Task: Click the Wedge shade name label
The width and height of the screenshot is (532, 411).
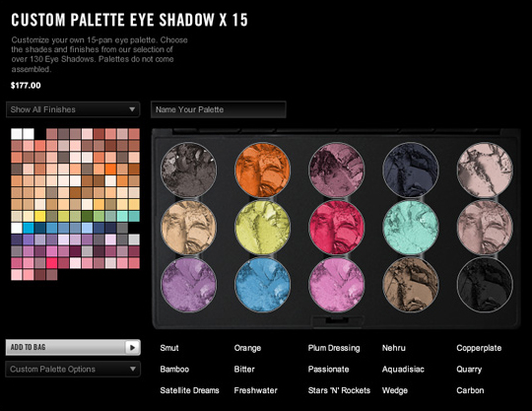Action: tap(395, 390)
